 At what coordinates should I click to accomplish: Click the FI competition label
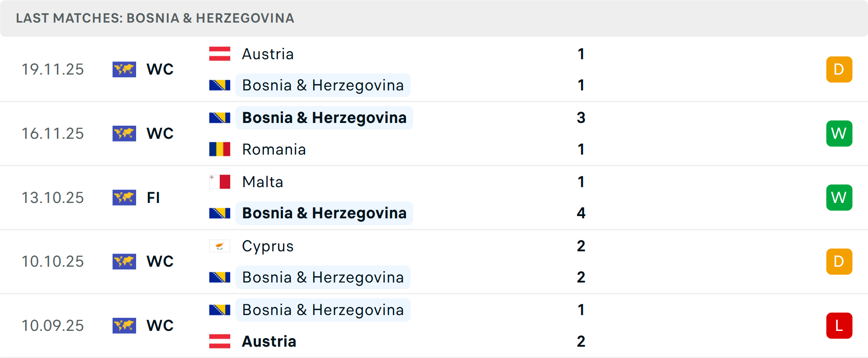[153, 198]
